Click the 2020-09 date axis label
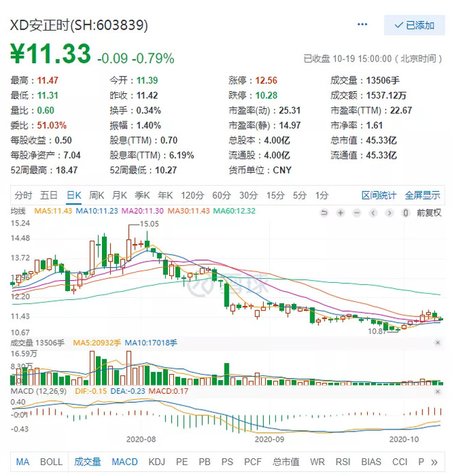The height and width of the screenshot is (476, 452). tap(270, 439)
